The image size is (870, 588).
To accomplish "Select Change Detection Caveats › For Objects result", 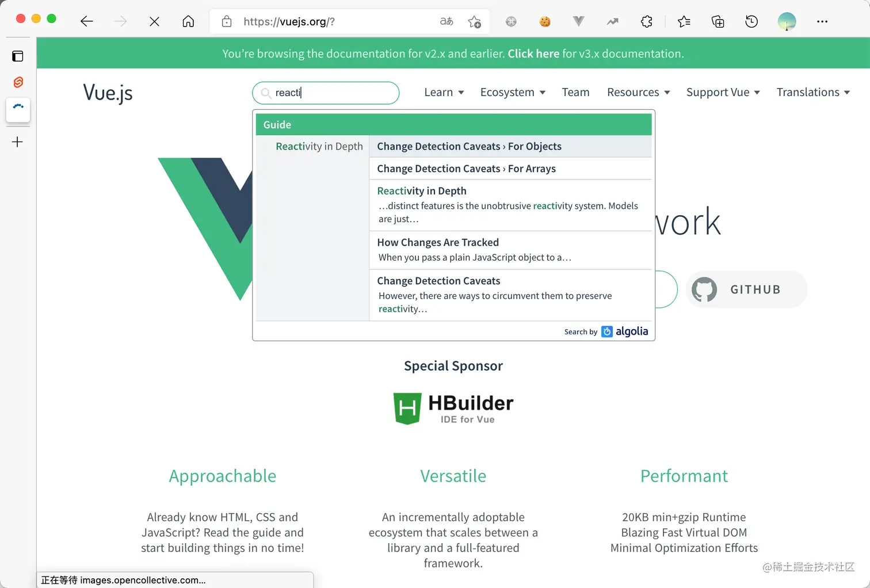I will pyautogui.click(x=510, y=146).
